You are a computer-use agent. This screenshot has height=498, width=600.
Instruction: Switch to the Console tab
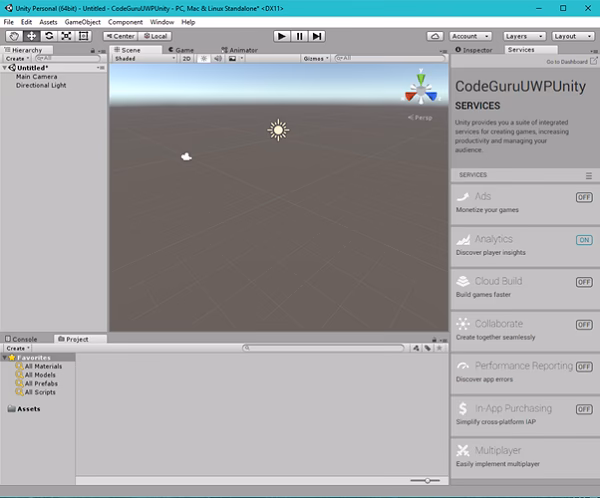coord(21,339)
